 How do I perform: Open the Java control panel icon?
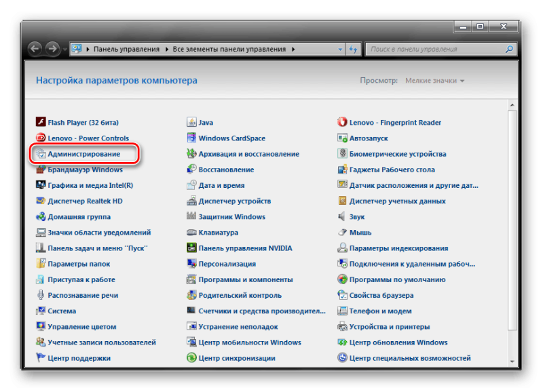[x=192, y=123]
